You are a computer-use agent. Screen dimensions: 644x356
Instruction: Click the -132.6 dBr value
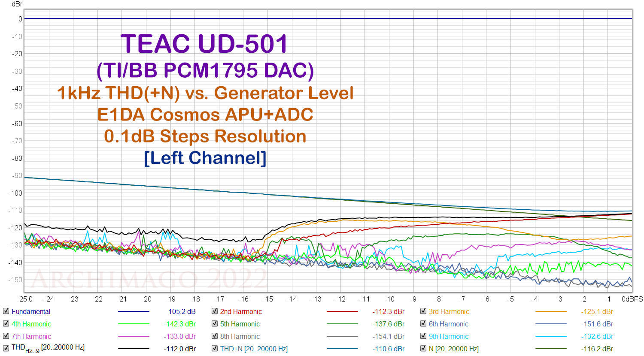tap(597, 337)
